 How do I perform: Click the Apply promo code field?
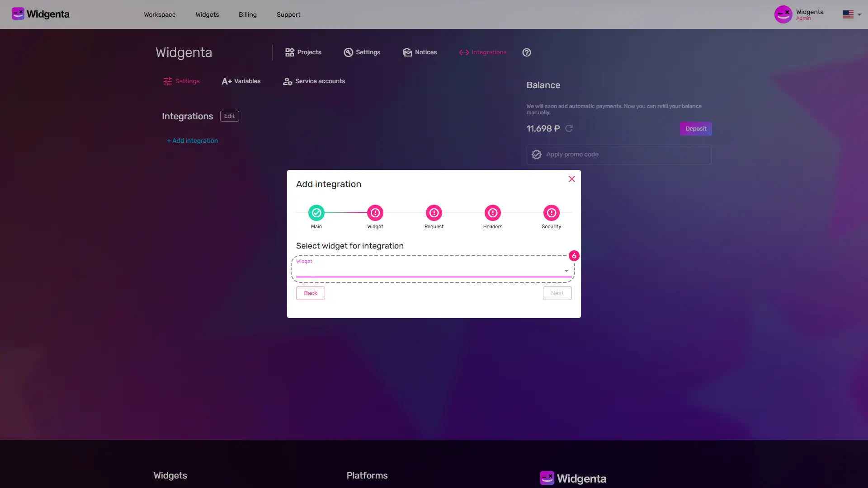coord(618,154)
